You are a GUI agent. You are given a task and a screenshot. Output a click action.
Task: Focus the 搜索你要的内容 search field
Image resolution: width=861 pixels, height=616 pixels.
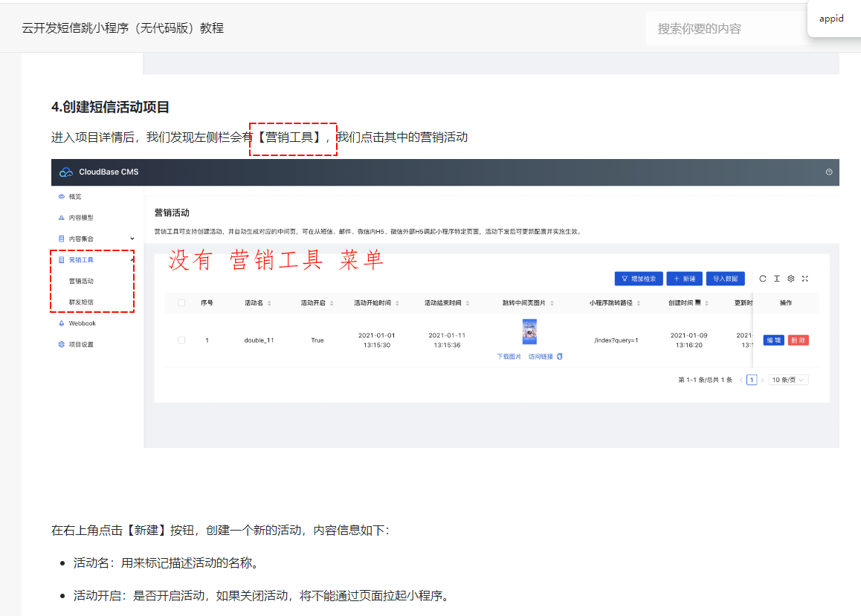pyautogui.click(x=726, y=28)
